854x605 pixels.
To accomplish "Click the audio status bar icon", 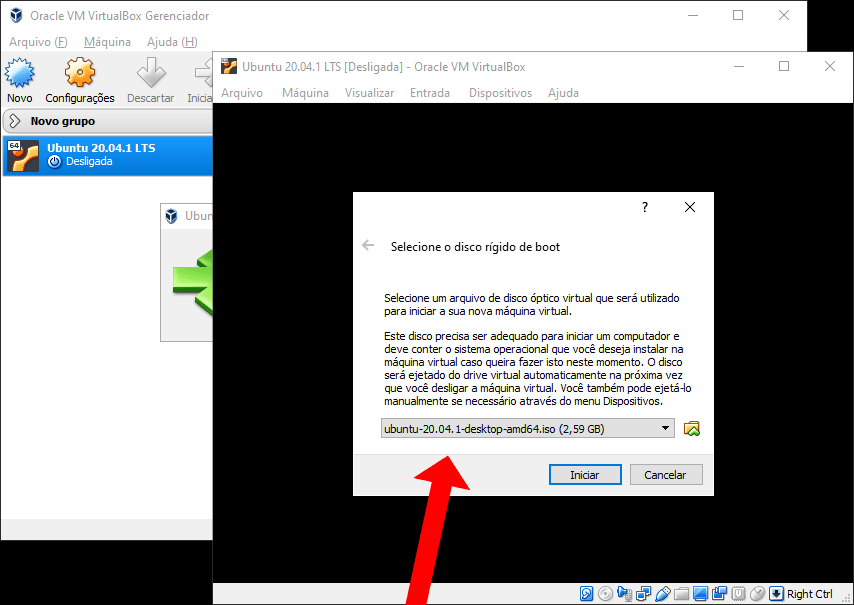I will point(624,594).
